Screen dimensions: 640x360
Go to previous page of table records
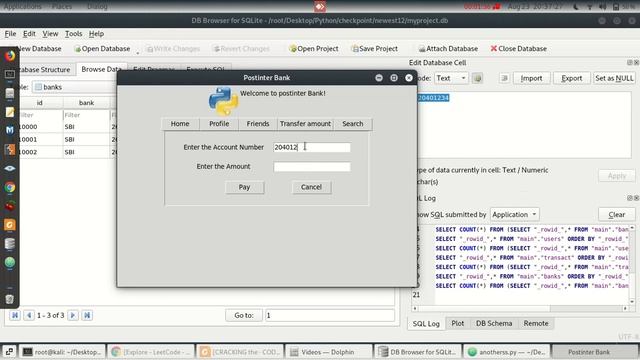(29, 315)
